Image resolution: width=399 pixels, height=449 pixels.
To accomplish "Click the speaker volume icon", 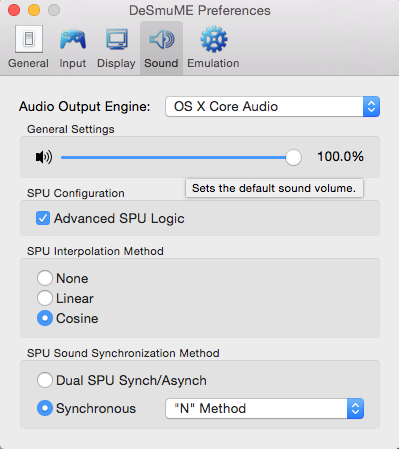I will [44, 157].
